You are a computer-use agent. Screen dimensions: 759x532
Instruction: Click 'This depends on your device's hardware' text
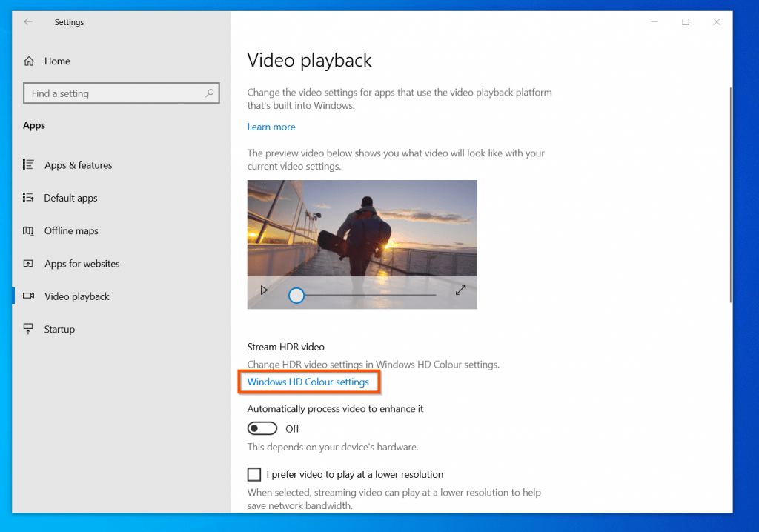[333, 447]
